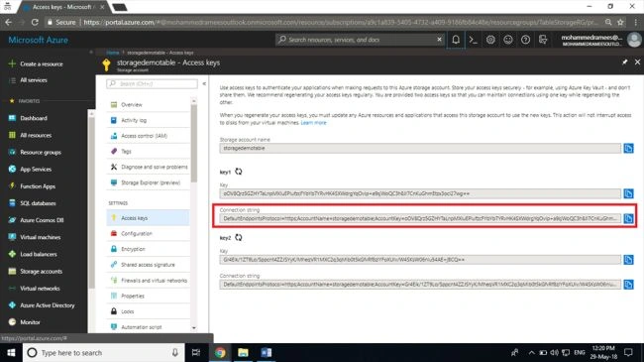
Task: Open Resource groups in sidebar
Action: 41,152
